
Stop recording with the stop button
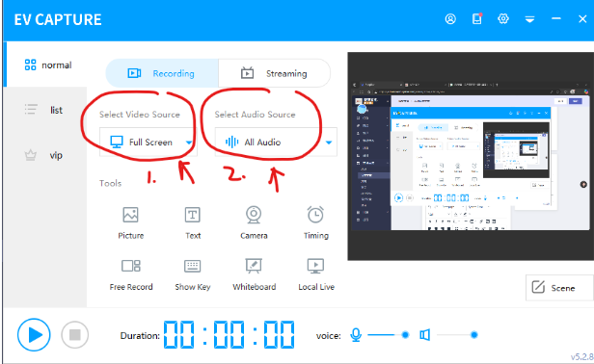(74, 335)
